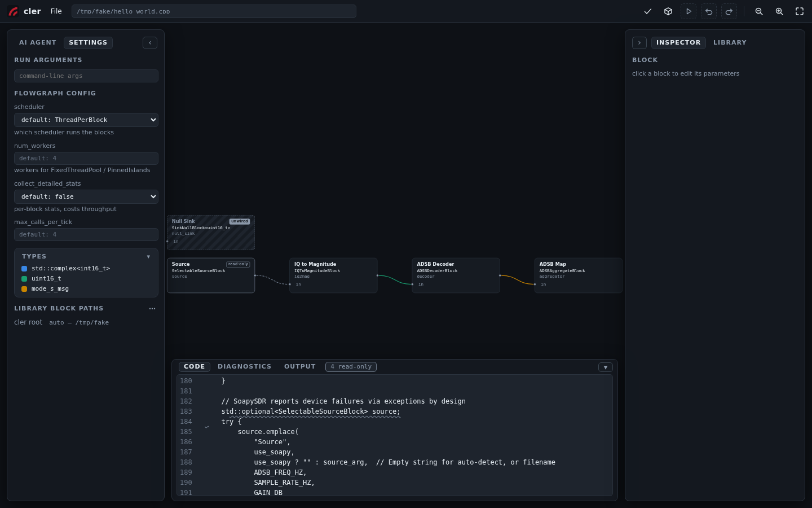Click the ADSB Decoder input port
The width and height of the screenshot is (812, 508).
coord(412,284)
